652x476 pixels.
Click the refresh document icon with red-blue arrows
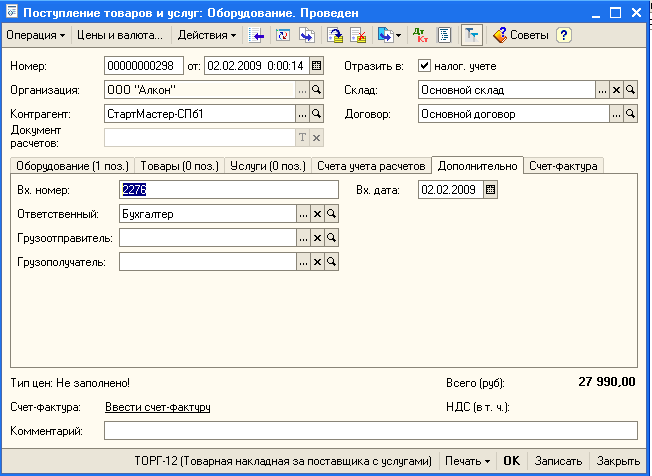tap(283, 35)
